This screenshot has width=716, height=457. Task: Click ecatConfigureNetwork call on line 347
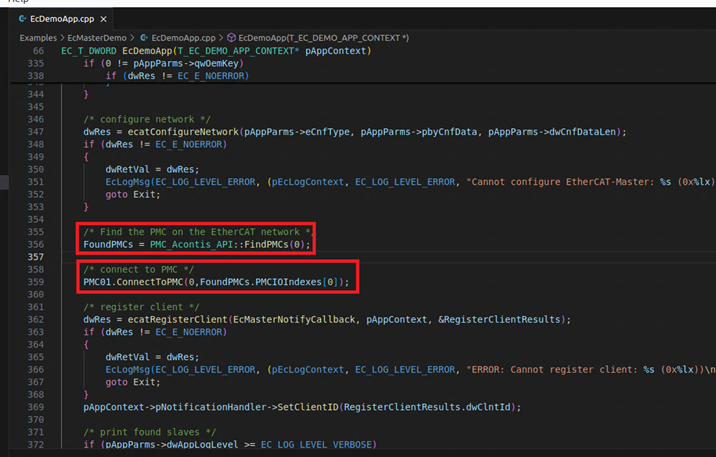(x=177, y=131)
